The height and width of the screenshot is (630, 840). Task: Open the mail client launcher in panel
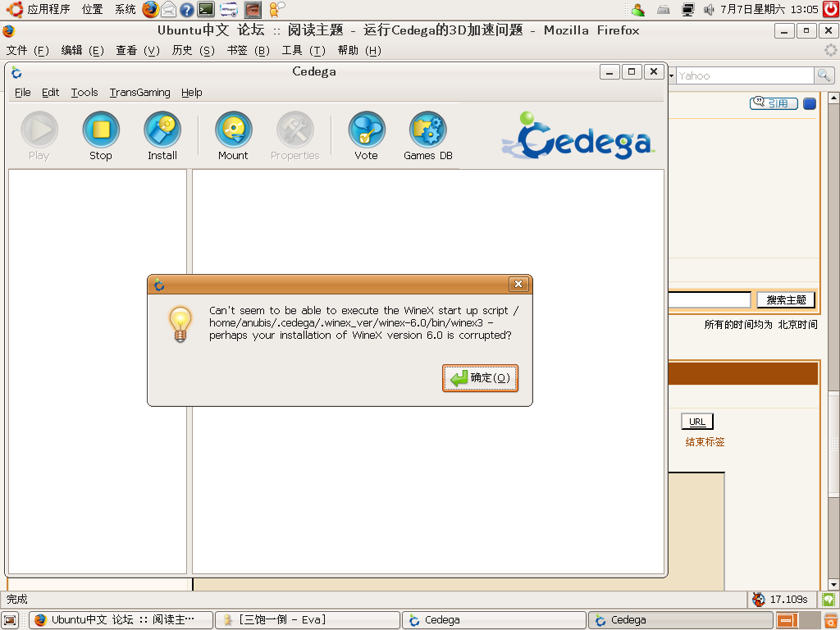(x=169, y=9)
